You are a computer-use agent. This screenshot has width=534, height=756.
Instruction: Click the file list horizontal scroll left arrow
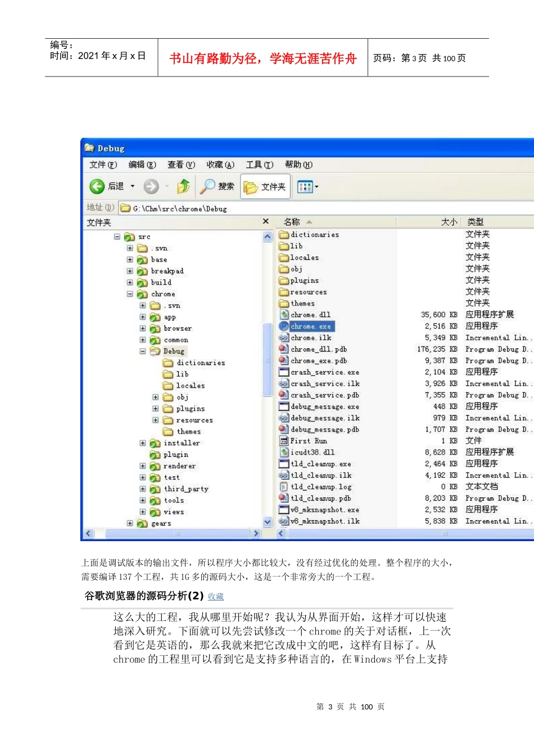pyautogui.click(x=282, y=533)
